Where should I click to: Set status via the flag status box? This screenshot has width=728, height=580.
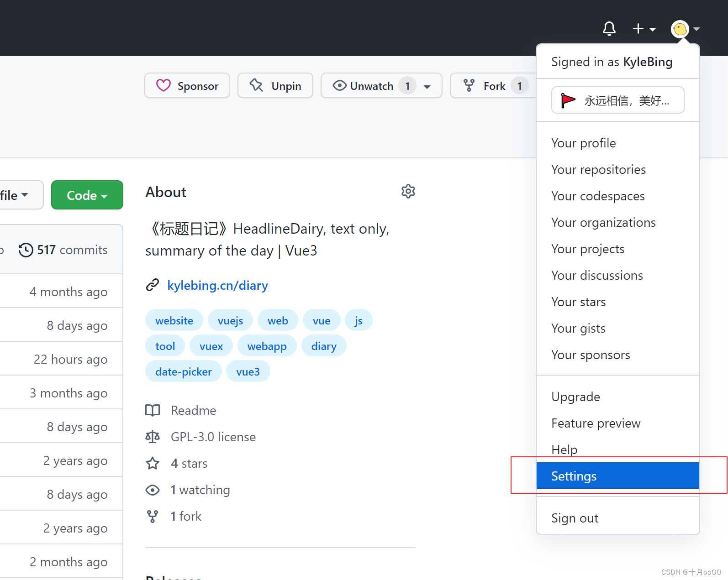click(x=617, y=100)
